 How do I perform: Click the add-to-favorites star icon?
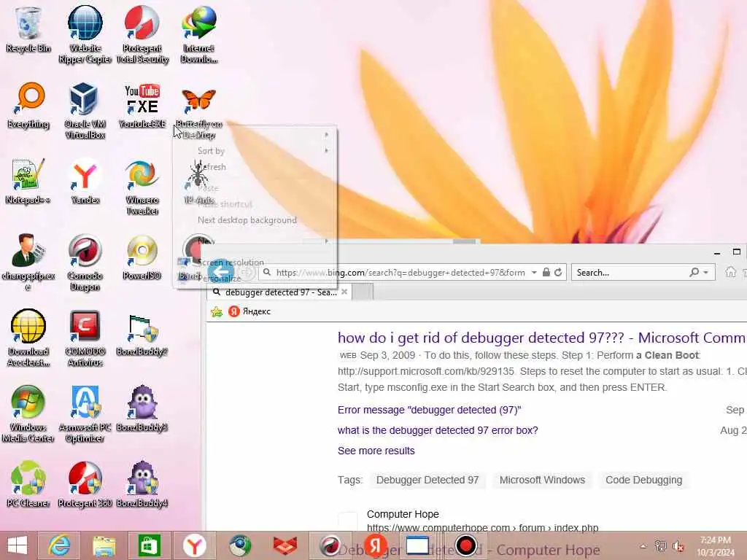pos(217,311)
